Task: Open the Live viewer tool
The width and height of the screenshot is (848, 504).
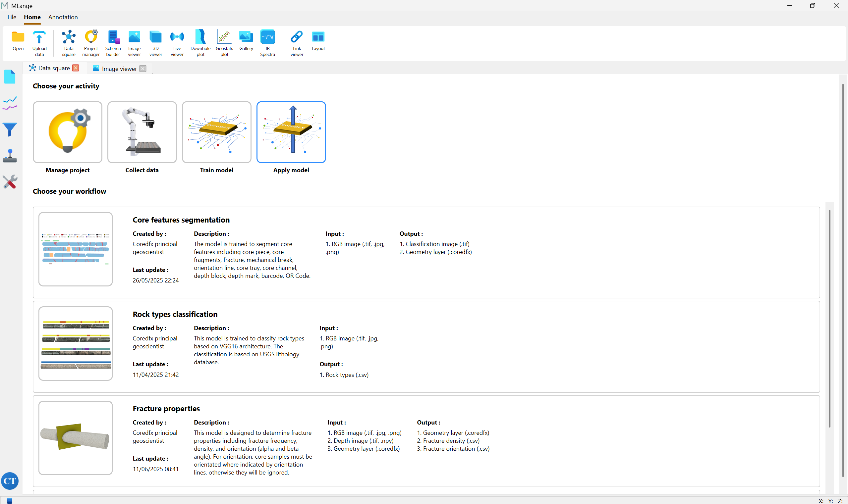Action: point(177,42)
